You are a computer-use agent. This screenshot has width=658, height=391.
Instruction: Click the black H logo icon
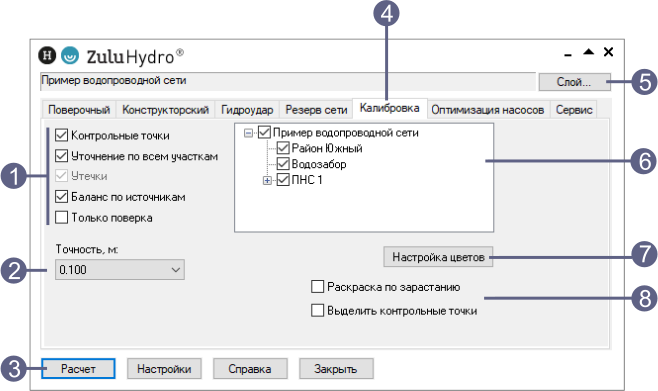pos(47,55)
